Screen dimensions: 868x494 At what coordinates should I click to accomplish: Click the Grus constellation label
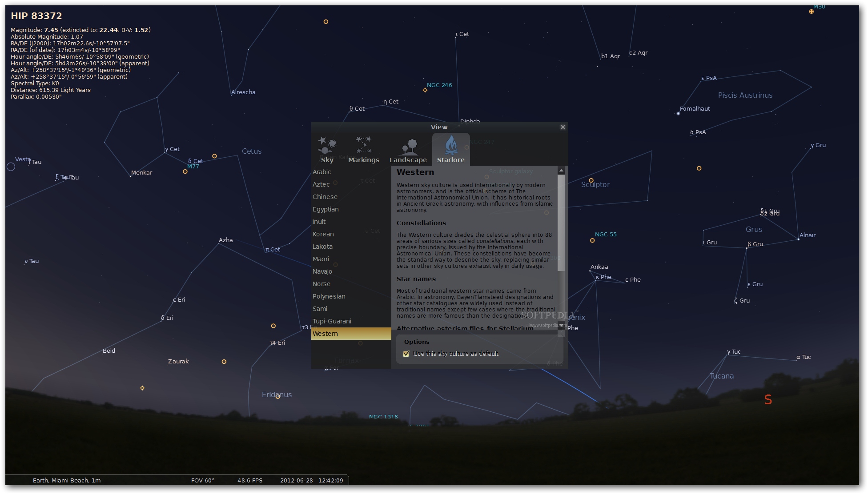click(x=754, y=229)
